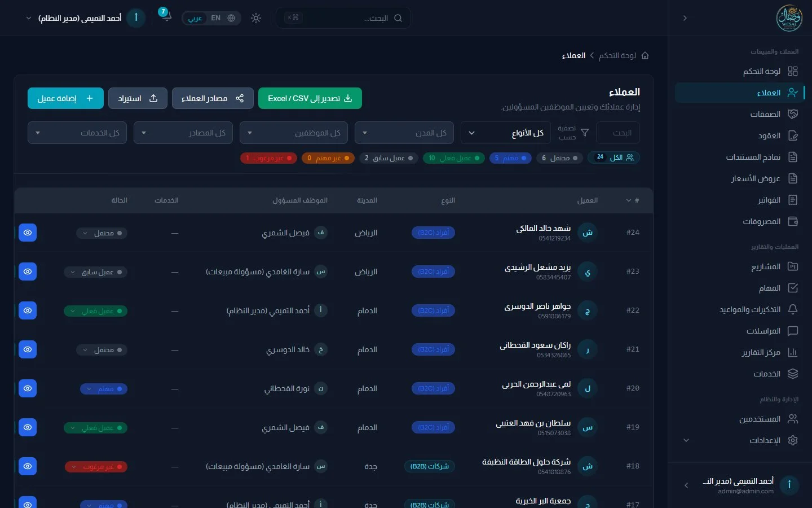
Task: Open Services (الخدمات) in sidebar
Action: pos(740,374)
